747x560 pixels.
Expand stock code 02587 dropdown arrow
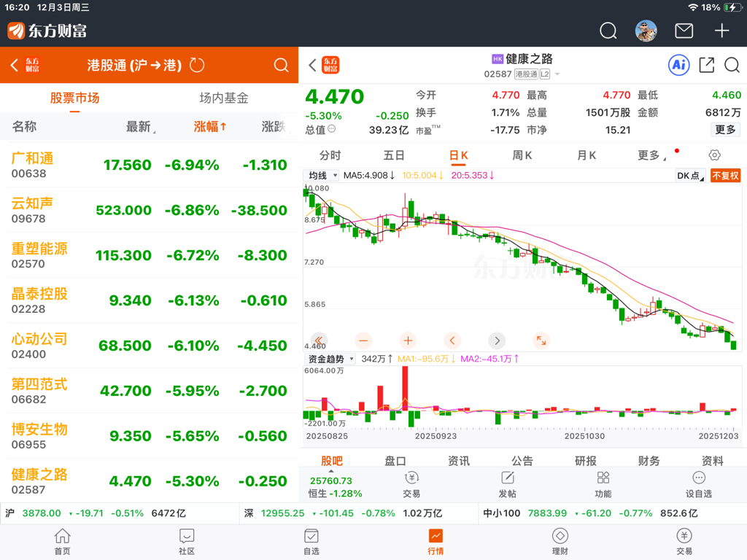pos(557,74)
